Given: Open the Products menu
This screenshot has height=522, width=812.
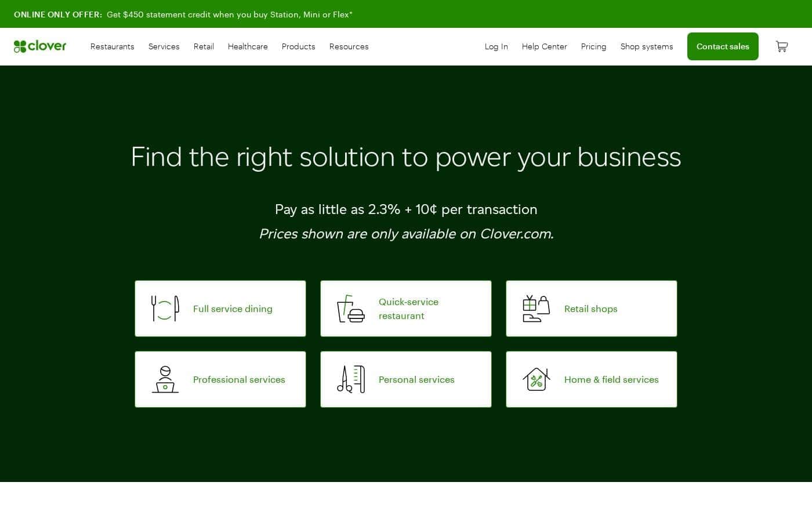Looking at the screenshot, I should pyautogui.click(x=299, y=46).
